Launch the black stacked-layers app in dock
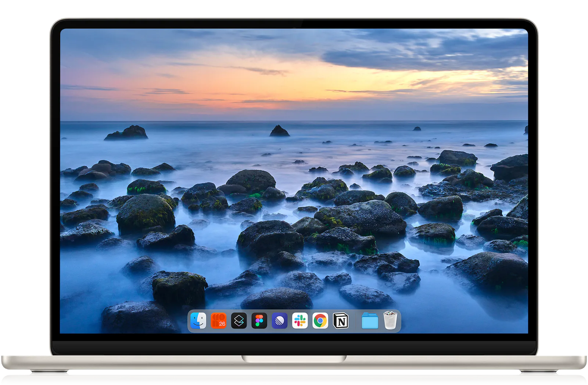 [239, 321]
